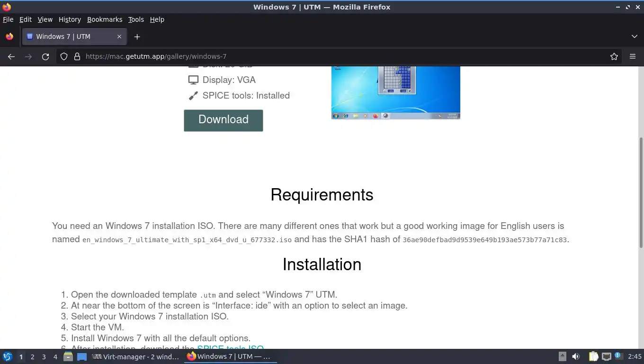Click the 2:45 clock

click(635, 356)
